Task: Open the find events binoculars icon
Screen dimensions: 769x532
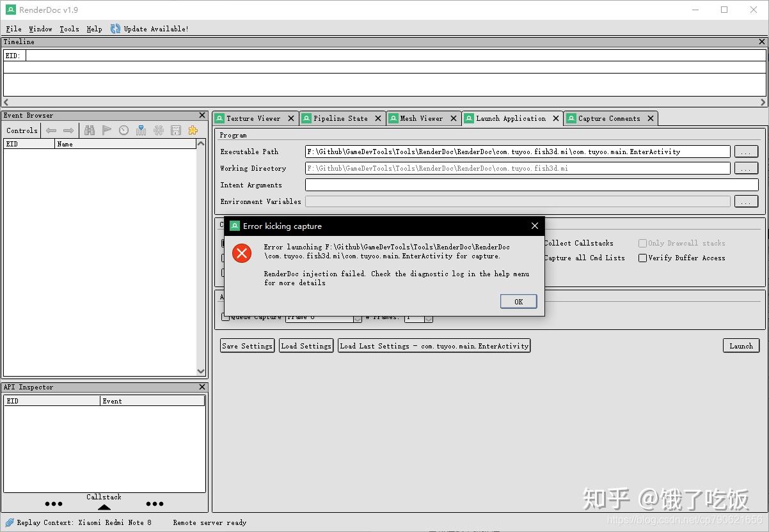Action: pyautogui.click(x=90, y=130)
